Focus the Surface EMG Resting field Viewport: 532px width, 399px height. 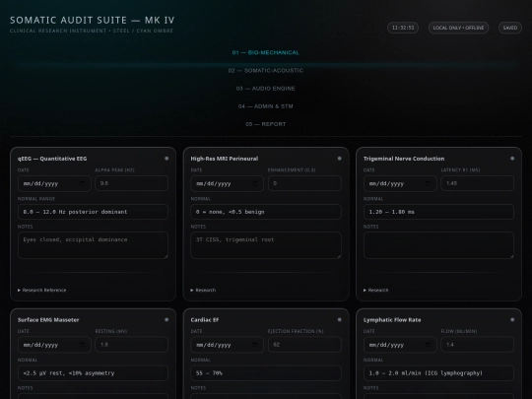coord(132,345)
